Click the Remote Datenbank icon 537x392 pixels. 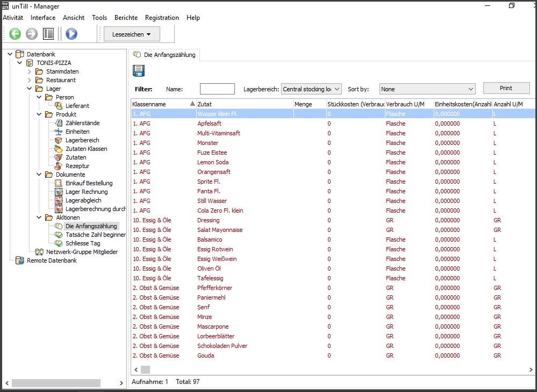click(20, 260)
